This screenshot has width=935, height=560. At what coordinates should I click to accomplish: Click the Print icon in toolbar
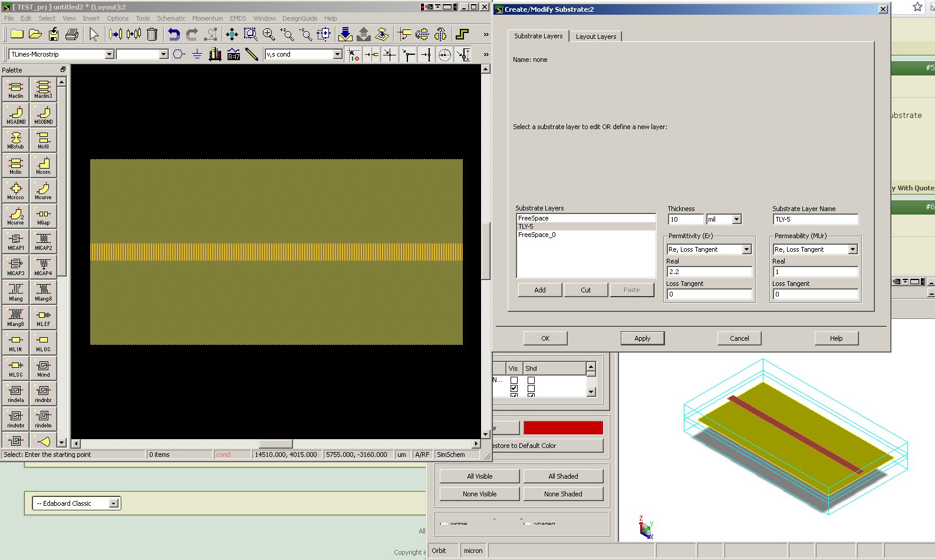(x=72, y=34)
